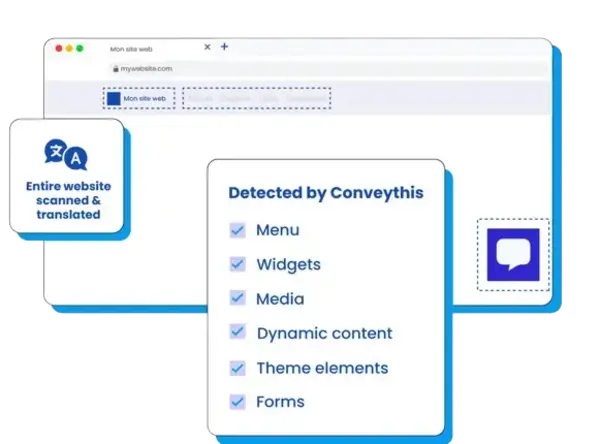
Task: Click the translation language icon
Action: [x=66, y=154]
